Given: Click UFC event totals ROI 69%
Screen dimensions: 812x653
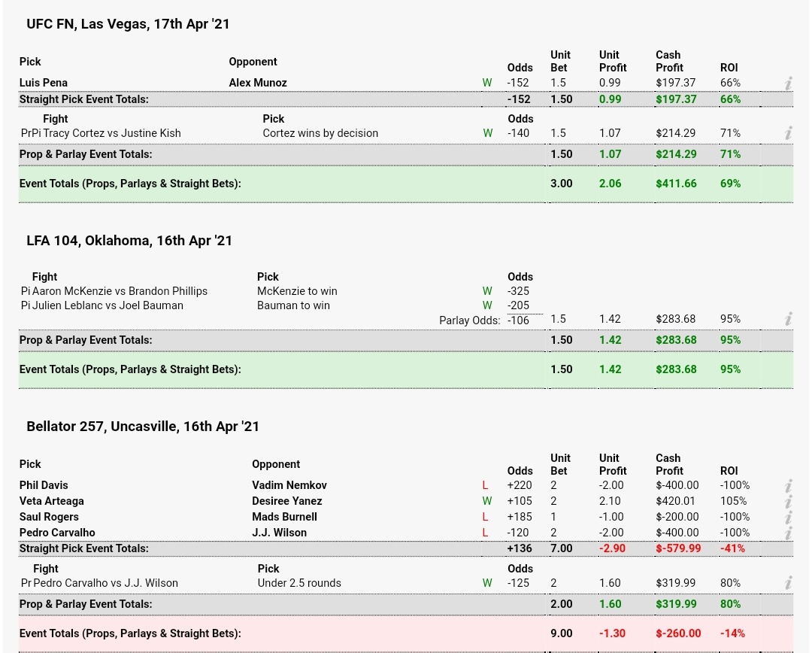Looking at the screenshot, I should (x=731, y=184).
